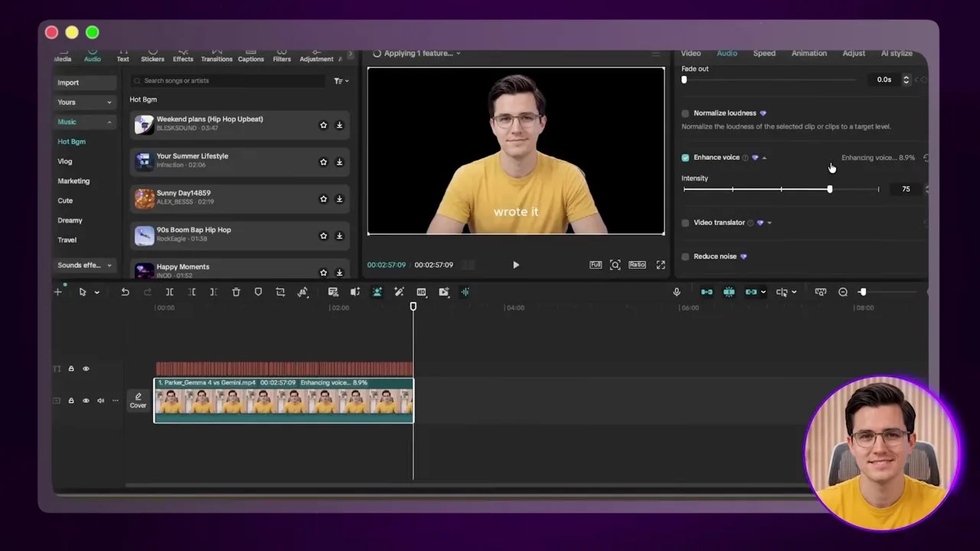Click the Import button

85,83
